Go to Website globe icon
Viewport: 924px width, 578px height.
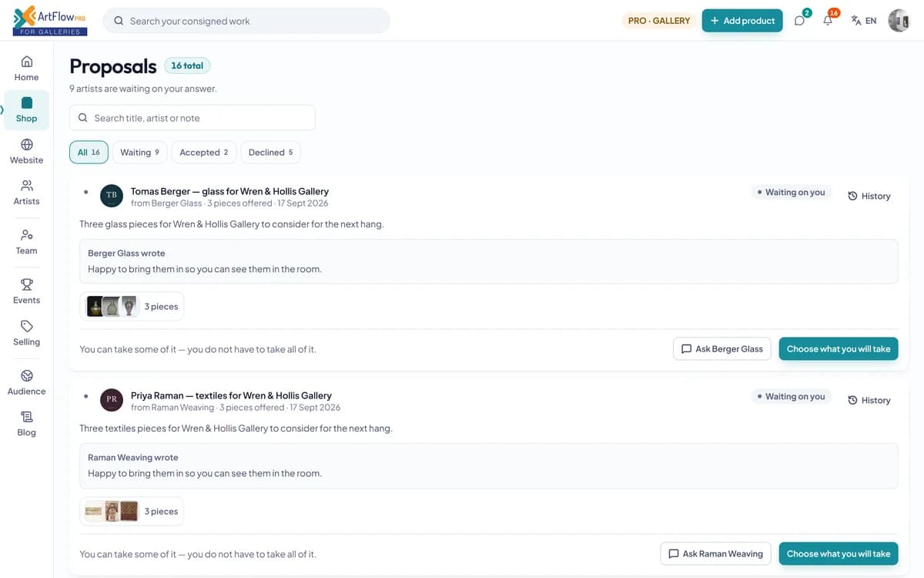[x=26, y=144]
